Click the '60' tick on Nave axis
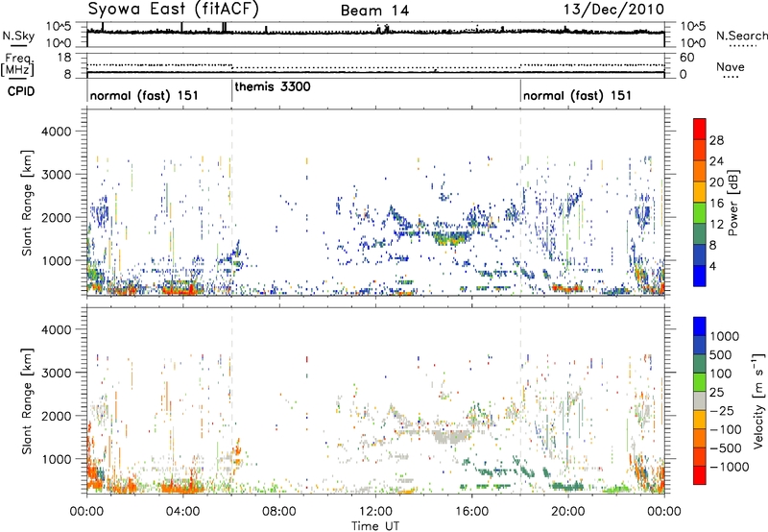Viewport: 768px width, 532px height. (x=686, y=58)
